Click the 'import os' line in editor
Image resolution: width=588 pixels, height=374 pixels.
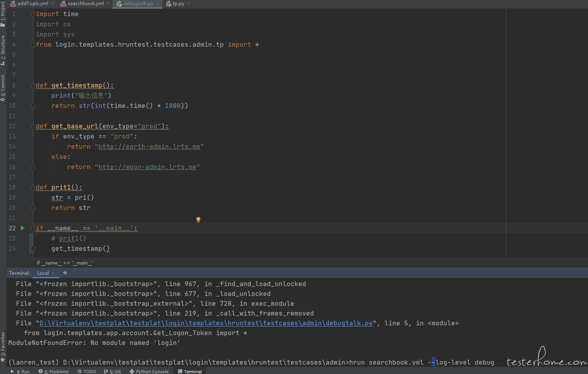tap(53, 24)
